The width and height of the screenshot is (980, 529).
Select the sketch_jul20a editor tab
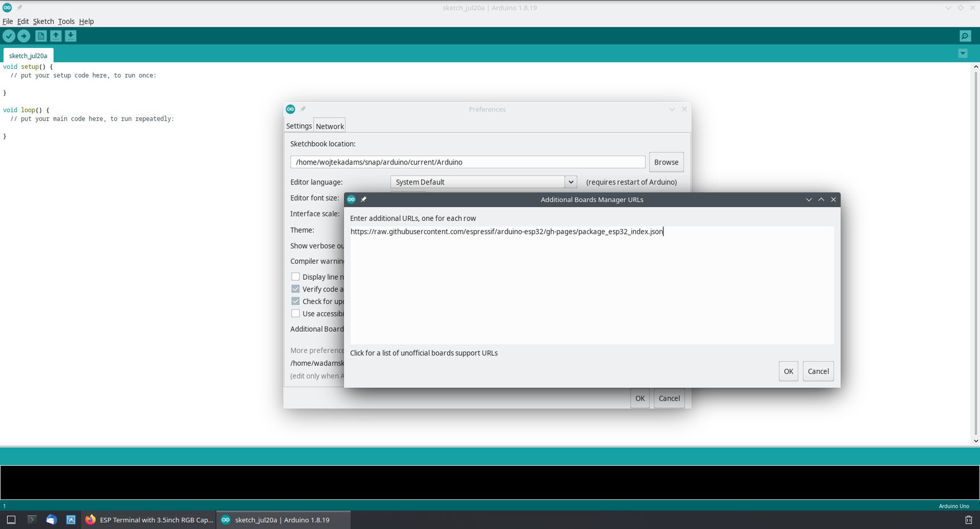click(28, 56)
